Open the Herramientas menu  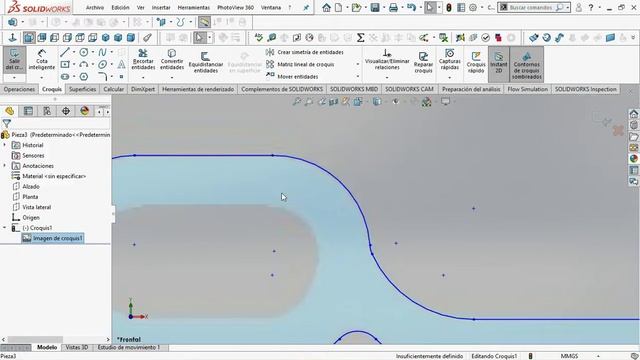pyautogui.click(x=193, y=7)
